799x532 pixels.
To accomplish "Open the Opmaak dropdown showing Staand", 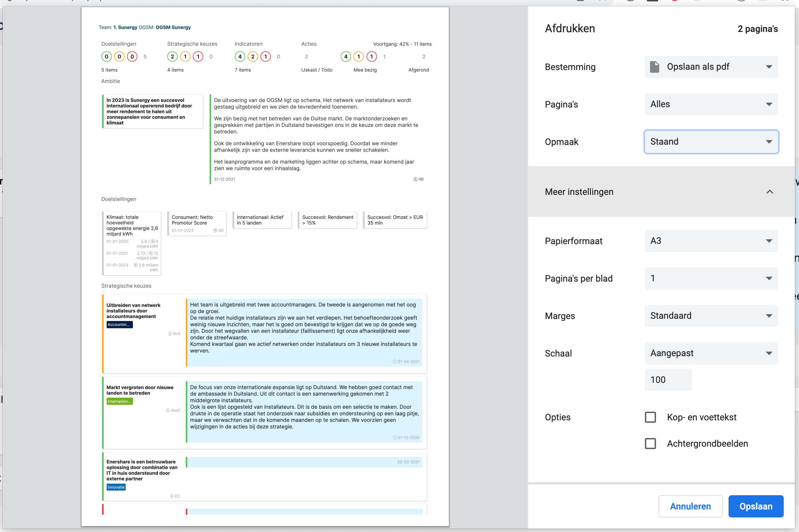I will tap(711, 141).
